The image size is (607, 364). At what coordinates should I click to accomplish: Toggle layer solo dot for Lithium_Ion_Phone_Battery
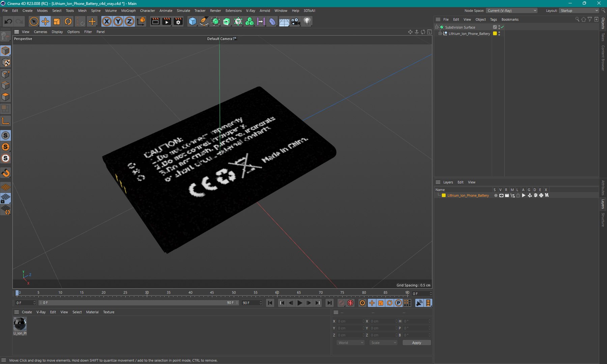(x=496, y=195)
